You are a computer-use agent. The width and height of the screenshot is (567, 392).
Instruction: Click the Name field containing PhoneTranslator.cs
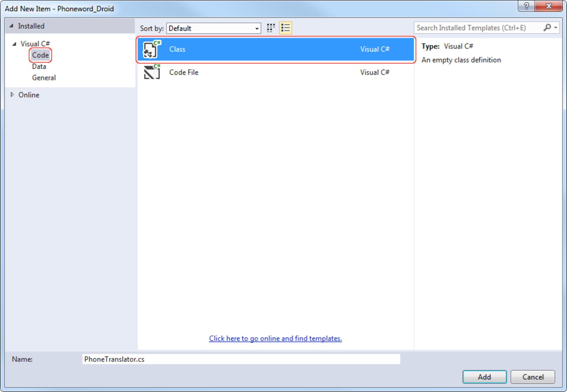[x=241, y=359]
